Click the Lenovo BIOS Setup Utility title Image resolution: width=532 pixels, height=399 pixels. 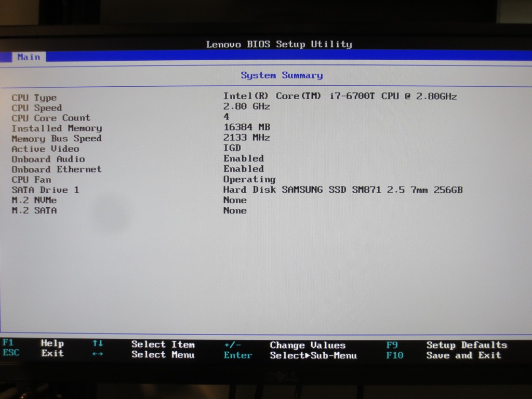pyautogui.click(x=279, y=44)
